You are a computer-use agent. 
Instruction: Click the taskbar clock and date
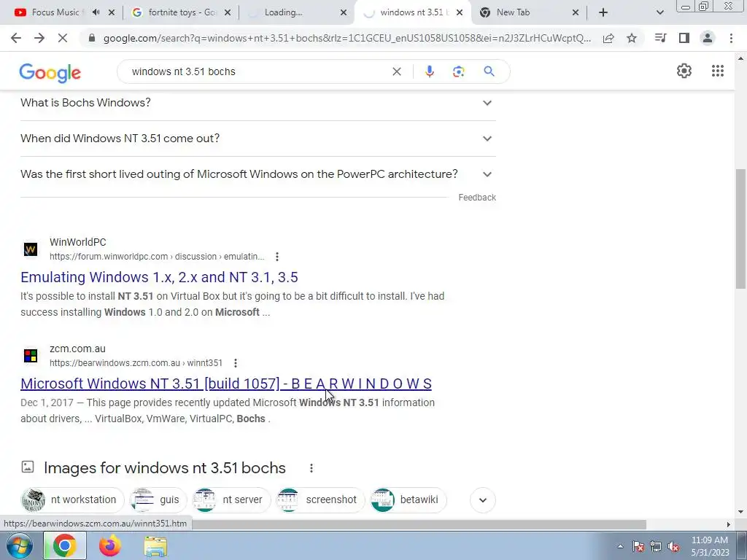pyautogui.click(x=710, y=546)
